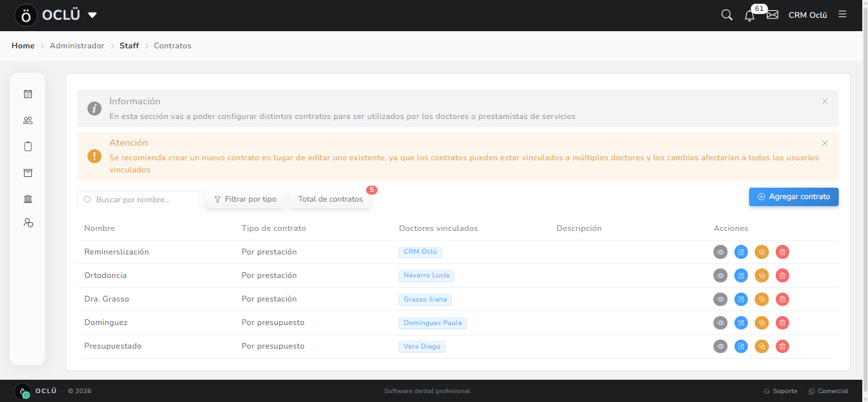Select the Presupuestado name cell
Image resolution: width=868 pixels, height=402 pixels.
[x=113, y=346]
